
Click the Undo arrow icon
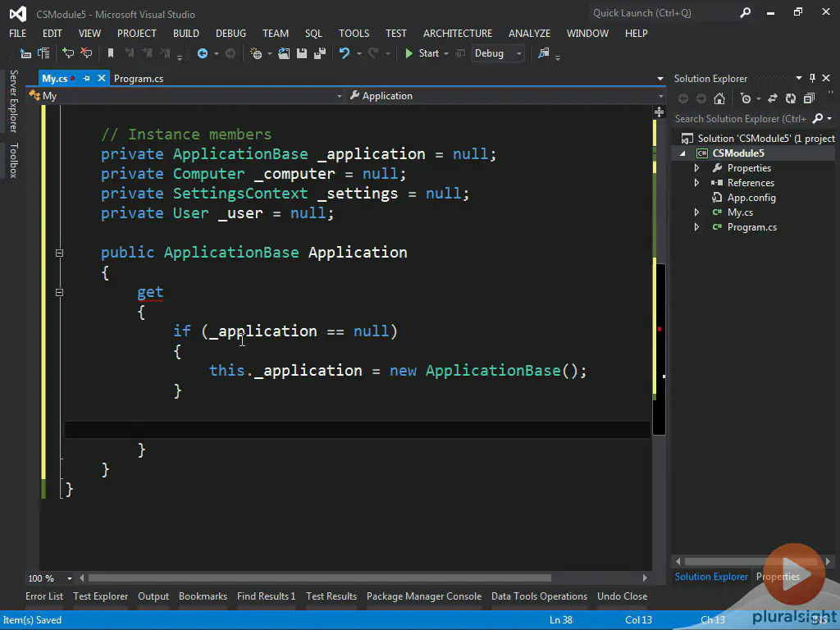tap(345, 53)
